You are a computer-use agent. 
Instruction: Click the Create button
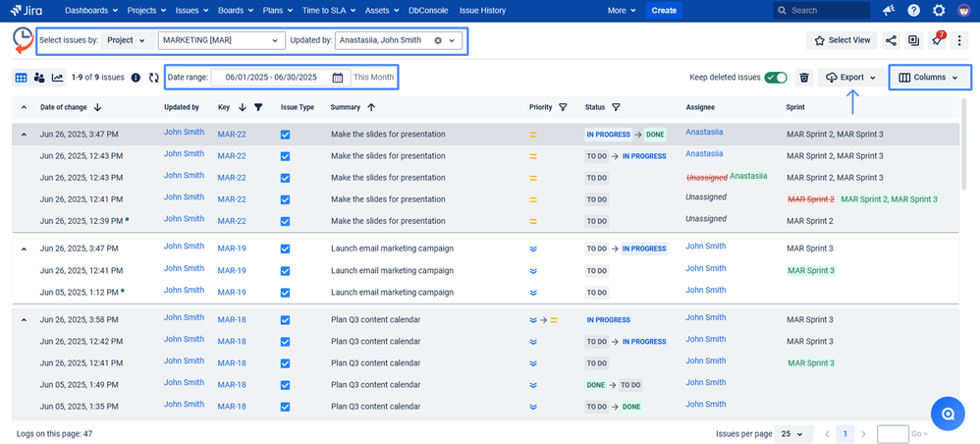pyautogui.click(x=664, y=11)
